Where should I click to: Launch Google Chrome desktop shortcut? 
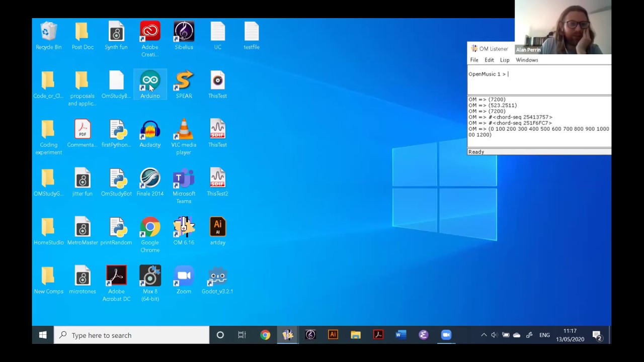pos(150,234)
